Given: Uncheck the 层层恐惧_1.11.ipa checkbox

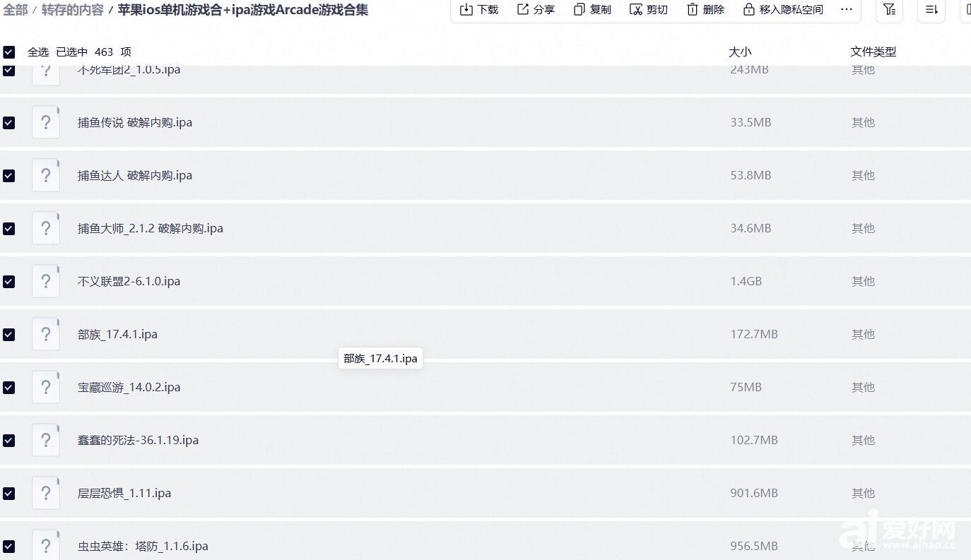Looking at the screenshot, I should [x=8, y=493].
